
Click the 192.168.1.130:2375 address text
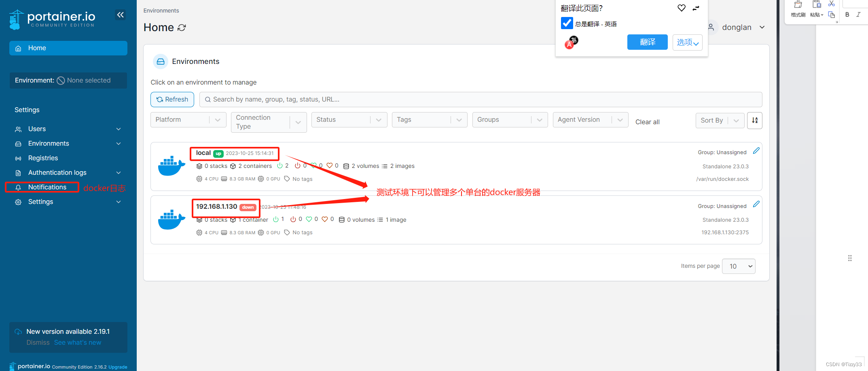pos(725,233)
